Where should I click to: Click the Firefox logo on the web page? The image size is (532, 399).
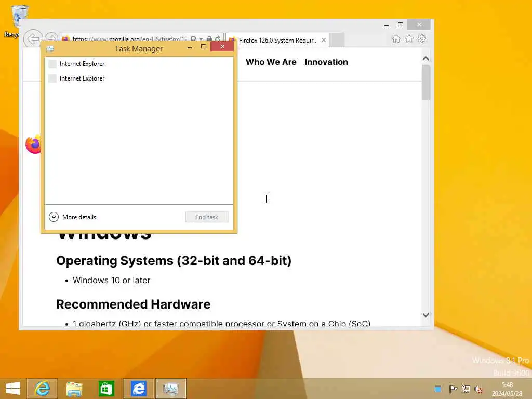pyautogui.click(x=33, y=144)
